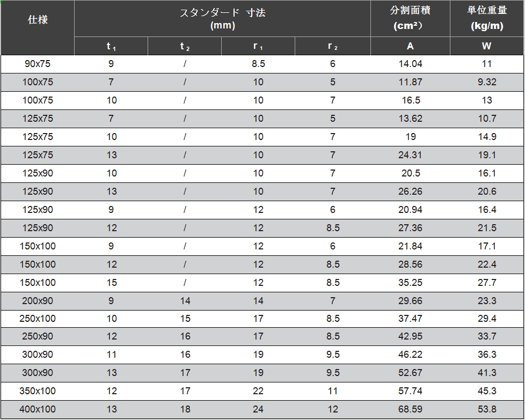Viewport: 525px width, 420px height.
Task: Select the W column sub-header
Action: (x=486, y=47)
